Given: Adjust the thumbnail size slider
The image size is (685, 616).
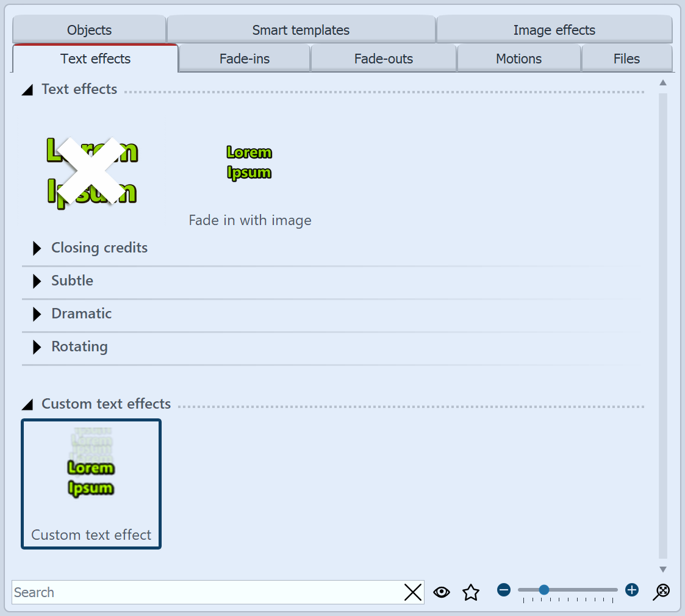Looking at the screenshot, I should [543, 589].
